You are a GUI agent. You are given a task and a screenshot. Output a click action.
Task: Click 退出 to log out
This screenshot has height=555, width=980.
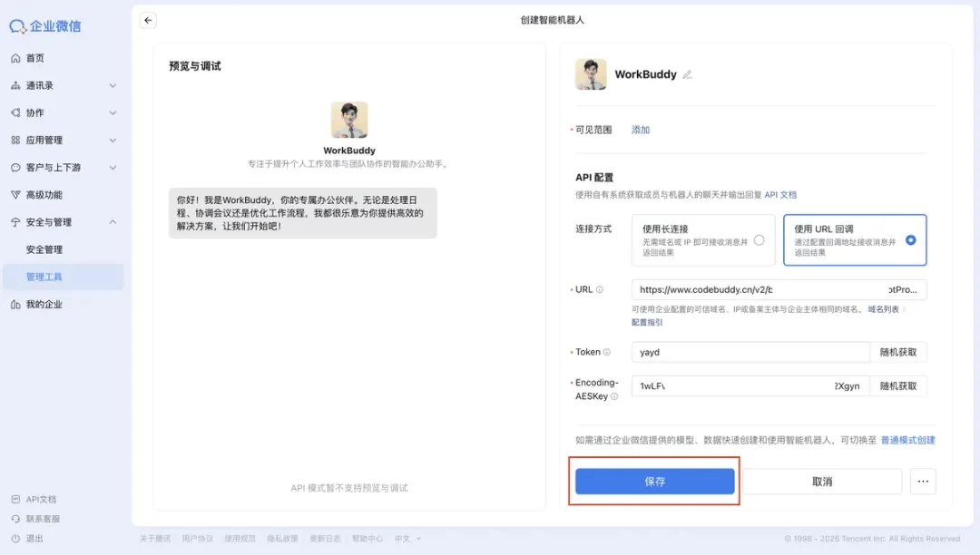click(34, 538)
